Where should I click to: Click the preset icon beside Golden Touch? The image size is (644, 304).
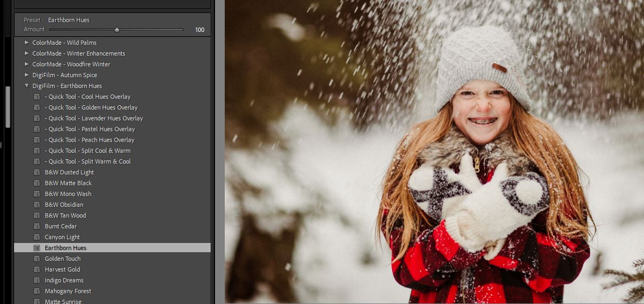[x=37, y=259]
